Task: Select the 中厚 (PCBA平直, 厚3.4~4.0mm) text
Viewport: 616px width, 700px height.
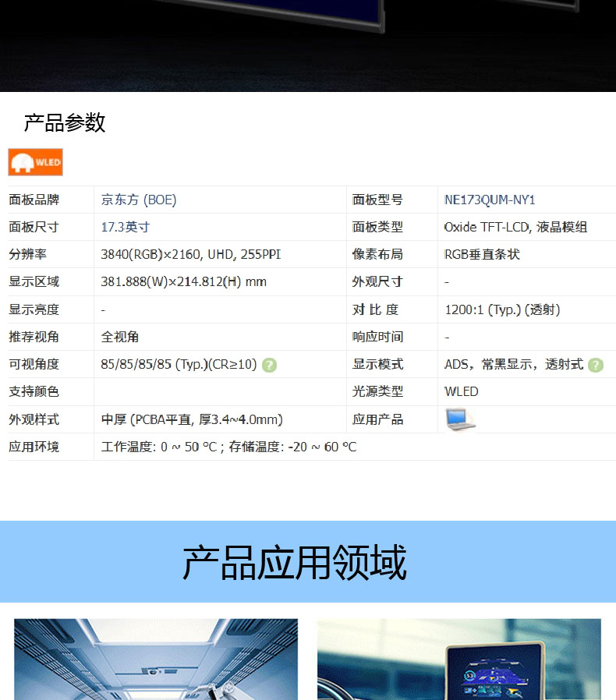Action: (192, 419)
